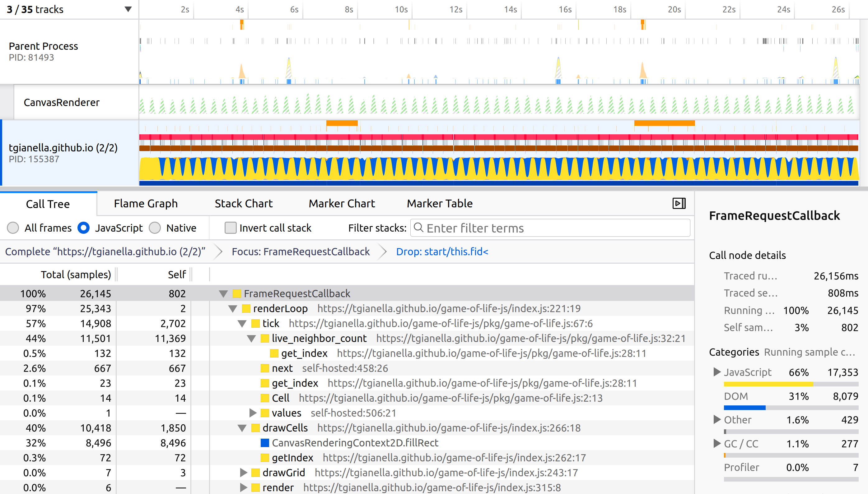868x494 pixels.
Task: Toggle the sidebar panel icon
Action: coord(679,203)
